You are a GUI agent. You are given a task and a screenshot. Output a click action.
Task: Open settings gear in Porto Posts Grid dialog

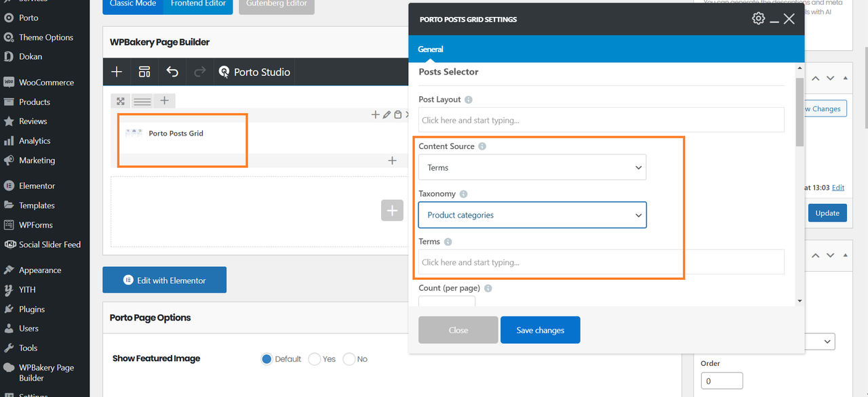tap(758, 18)
